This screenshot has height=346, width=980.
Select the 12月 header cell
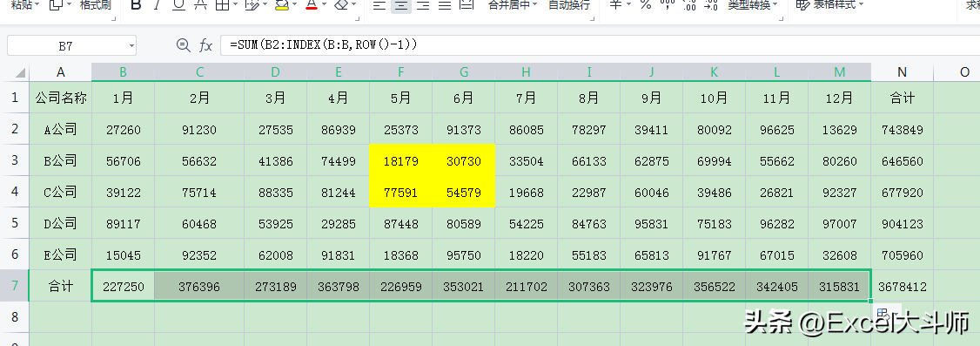[839, 98]
